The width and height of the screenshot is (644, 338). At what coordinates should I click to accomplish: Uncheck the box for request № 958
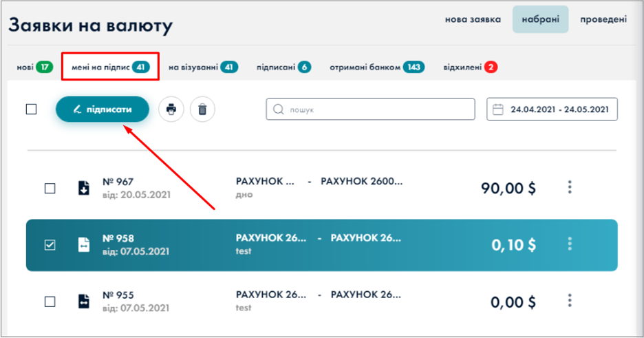[x=50, y=244]
